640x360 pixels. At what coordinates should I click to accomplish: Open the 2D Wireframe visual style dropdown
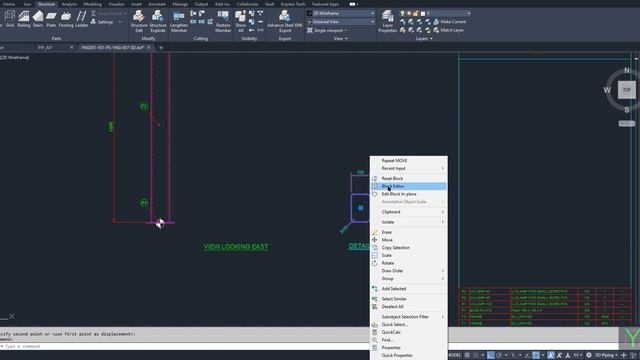[340, 13]
